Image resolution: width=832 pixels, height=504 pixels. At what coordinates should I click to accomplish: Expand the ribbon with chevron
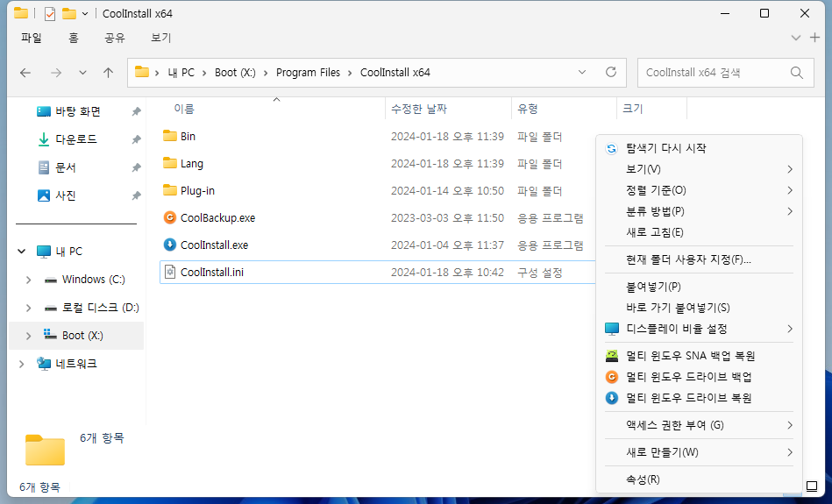[x=795, y=38]
